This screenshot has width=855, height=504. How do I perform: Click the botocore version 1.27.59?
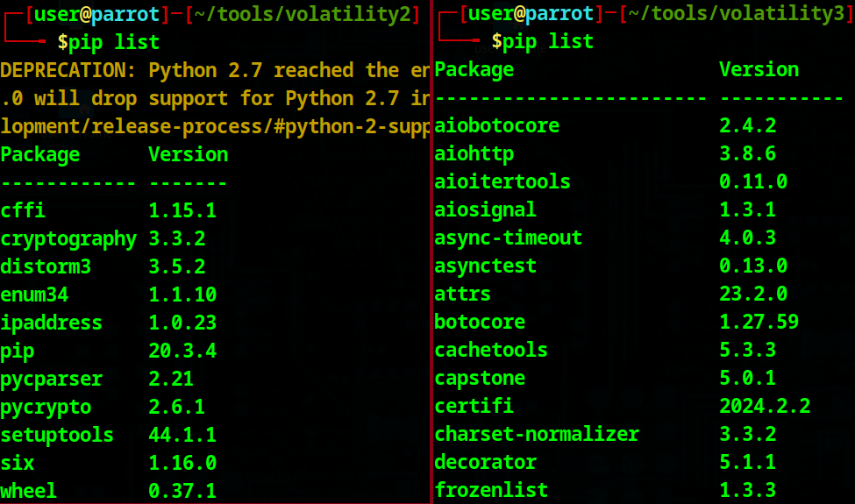(759, 322)
